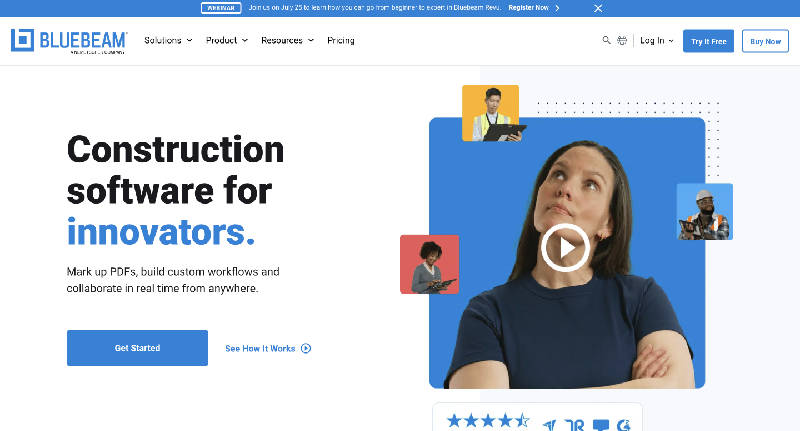Click the chat bubble review icon
800x431 pixels.
click(601, 424)
